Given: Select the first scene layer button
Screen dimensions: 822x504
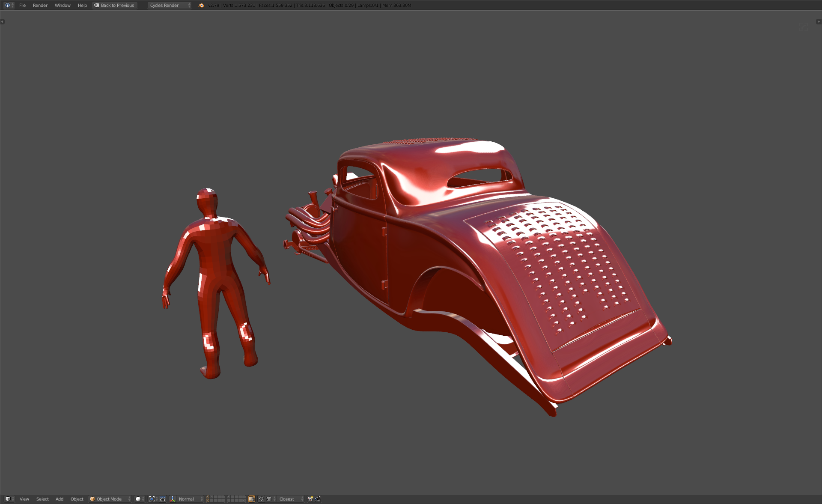Looking at the screenshot, I should coord(208,497).
